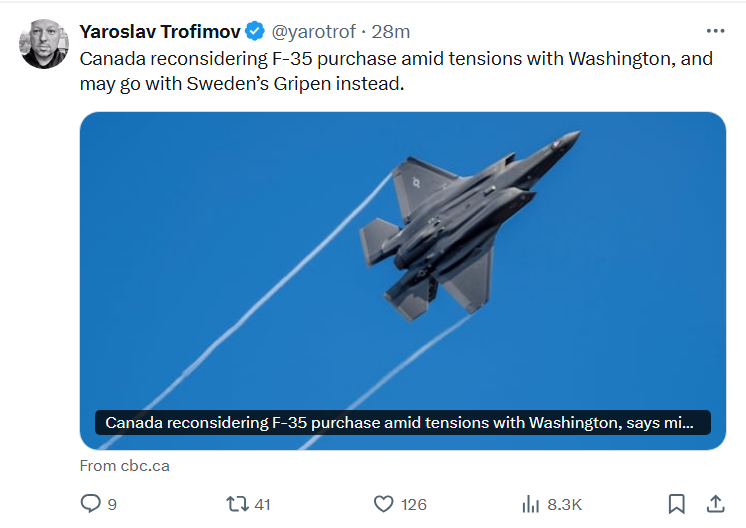Open tweet permalink via 28m timestamp
This screenshot has height=528, width=746.
[x=391, y=31]
